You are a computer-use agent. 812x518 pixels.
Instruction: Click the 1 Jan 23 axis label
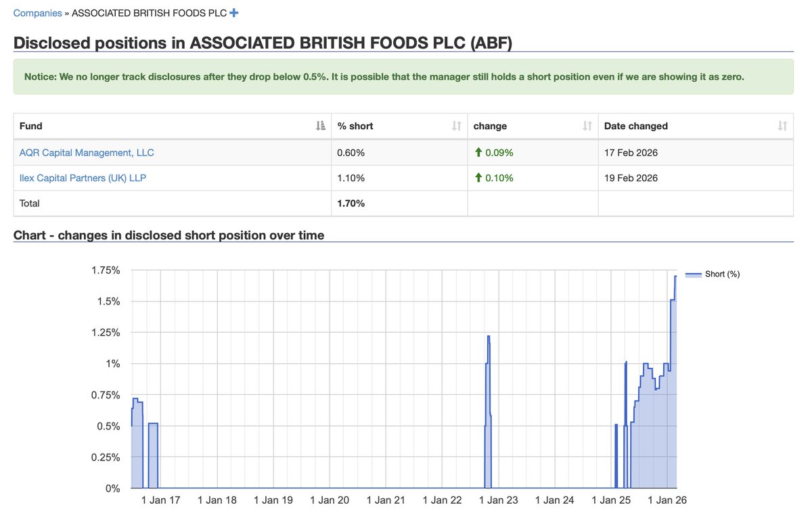pyautogui.click(x=498, y=500)
